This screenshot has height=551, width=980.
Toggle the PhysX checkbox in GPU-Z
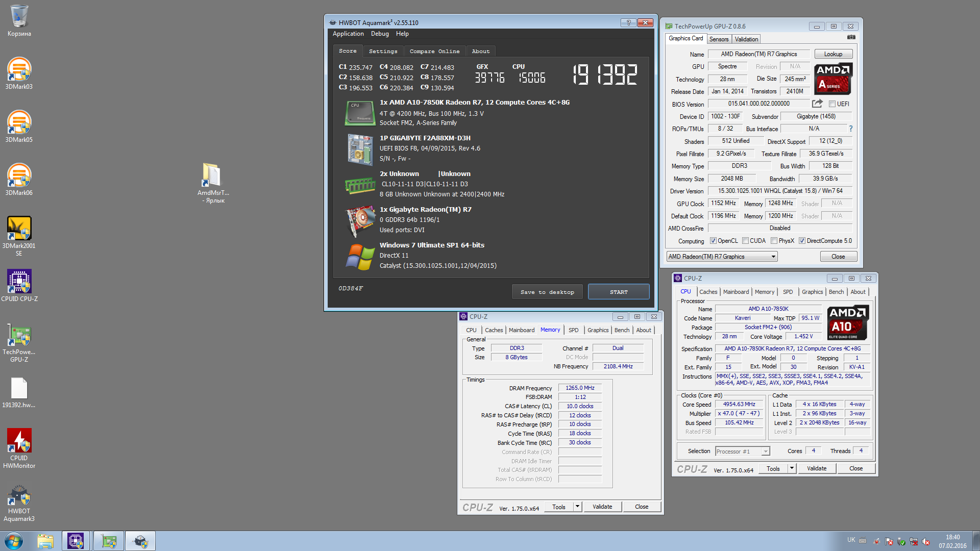click(774, 241)
